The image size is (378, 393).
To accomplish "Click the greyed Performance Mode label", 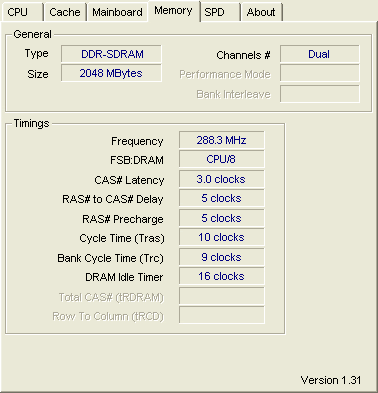I will pyautogui.click(x=225, y=74).
